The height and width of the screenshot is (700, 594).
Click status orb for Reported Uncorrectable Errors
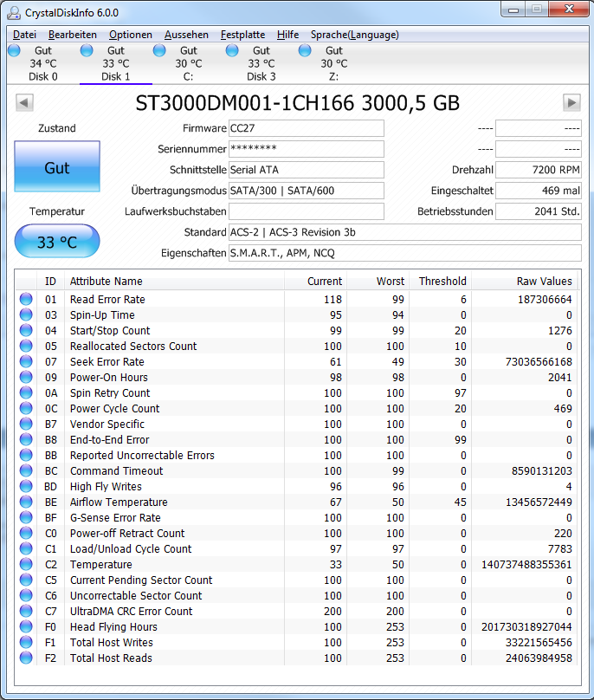[x=26, y=455]
